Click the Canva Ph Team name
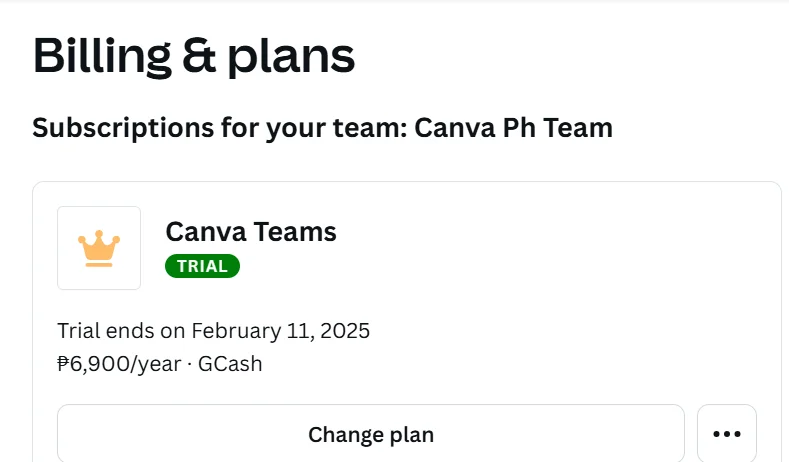The image size is (789, 462). tap(513, 128)
